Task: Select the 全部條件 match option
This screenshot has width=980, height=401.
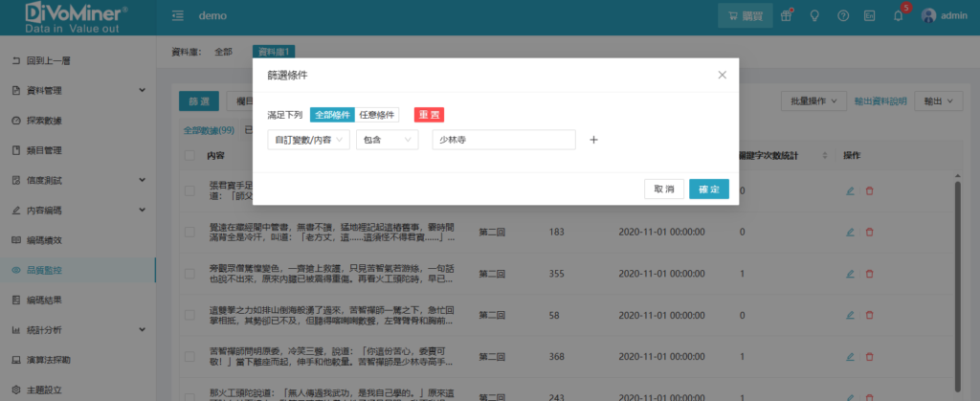Action: [x=332, y=115]
